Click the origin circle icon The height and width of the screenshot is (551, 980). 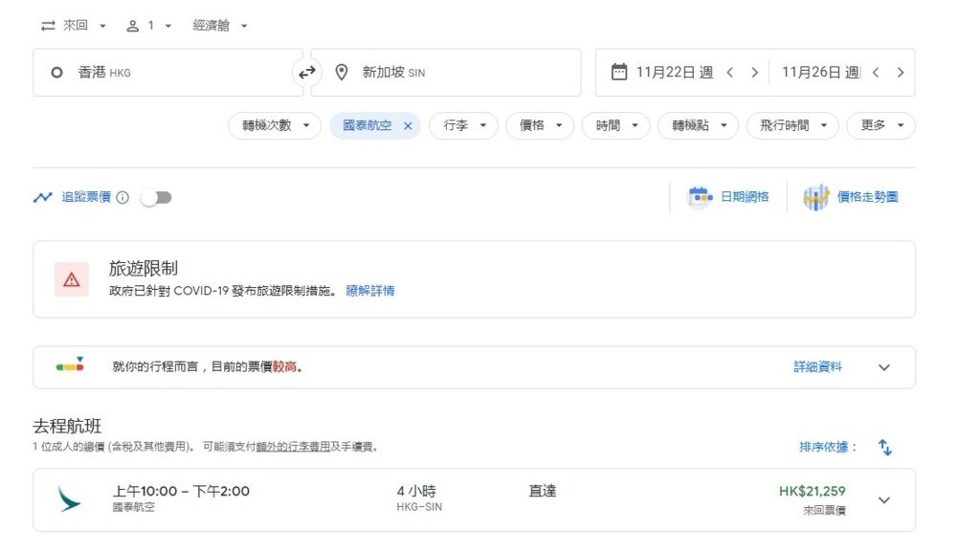tap(56, 73)
